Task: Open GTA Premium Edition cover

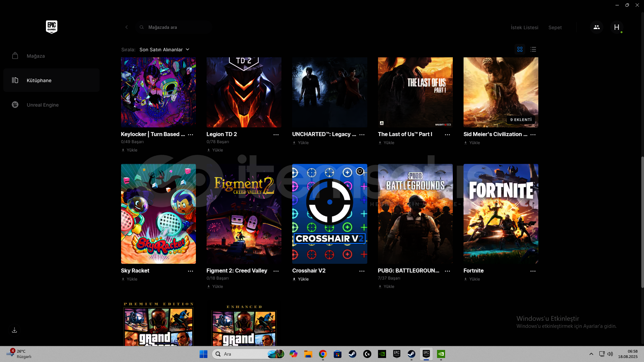Action: pyautogui.click(x=158, y=323)
